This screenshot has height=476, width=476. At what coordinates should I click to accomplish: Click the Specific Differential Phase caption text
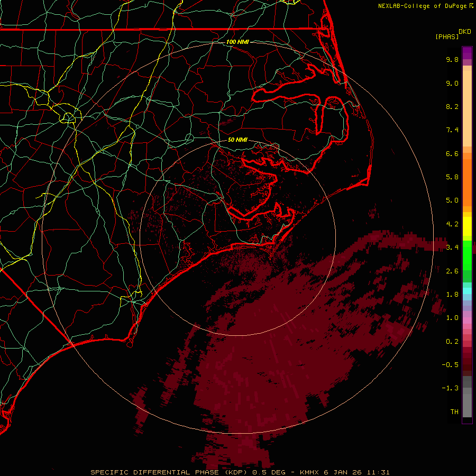240,472
